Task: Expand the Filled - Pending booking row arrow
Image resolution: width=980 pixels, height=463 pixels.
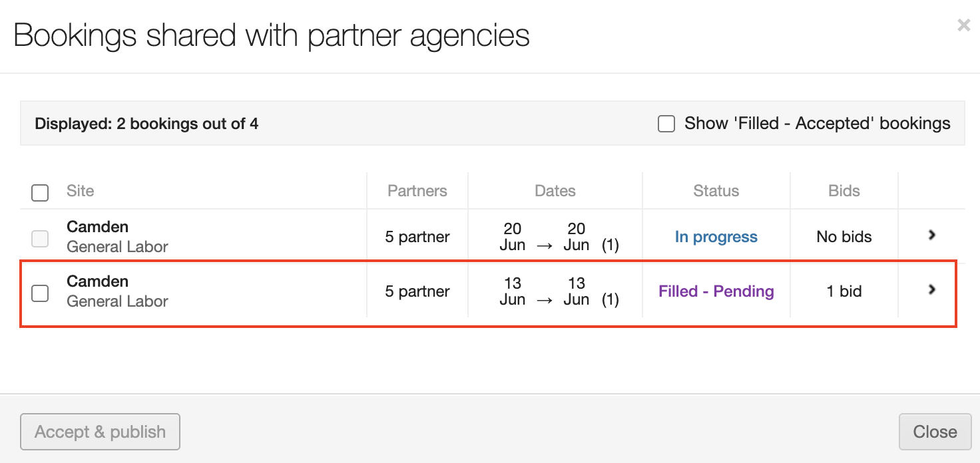Action: tap(932, 289)
